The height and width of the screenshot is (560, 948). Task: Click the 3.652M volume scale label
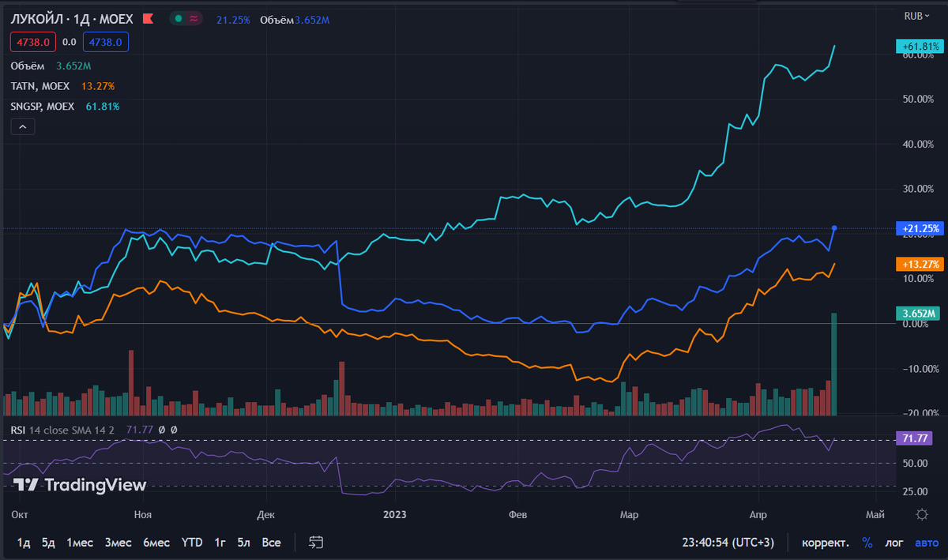pyautogui.click(x=918, y=314)
